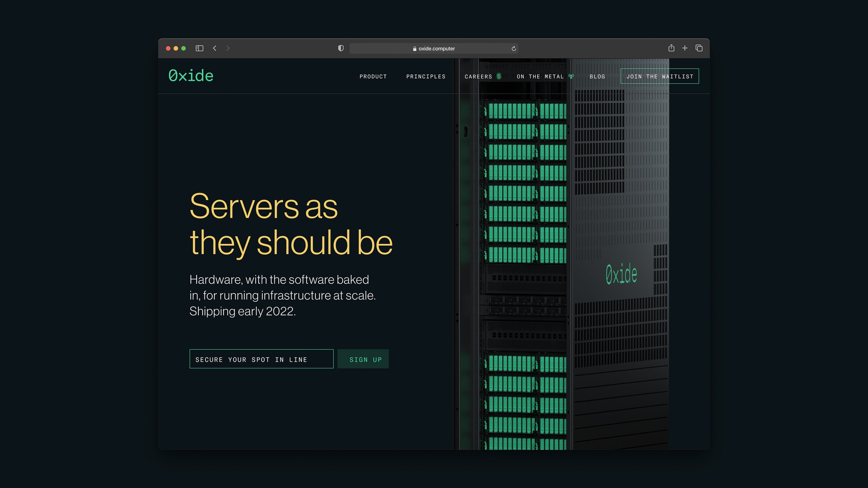Close the Safari window with red button

click(168, 48)
